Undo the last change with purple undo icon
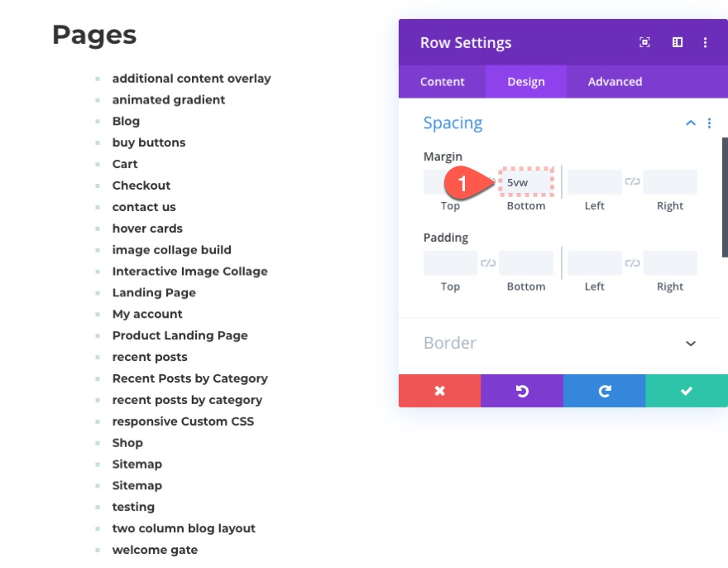 521,390
